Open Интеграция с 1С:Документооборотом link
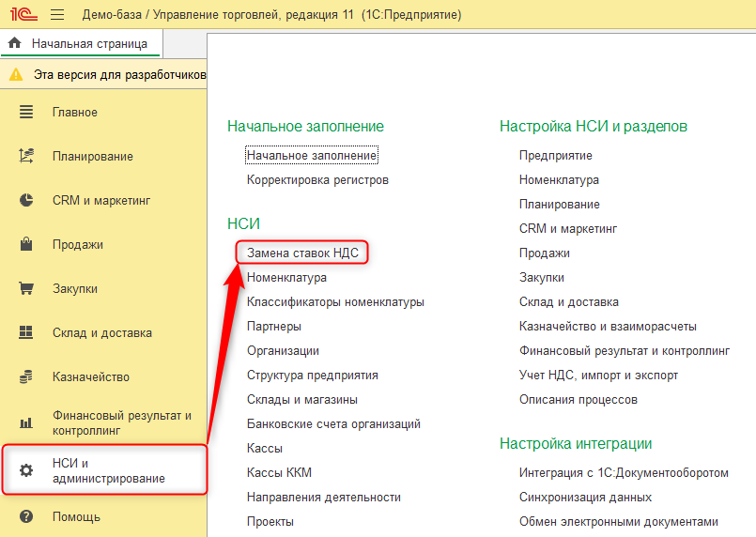 (624, 472)
